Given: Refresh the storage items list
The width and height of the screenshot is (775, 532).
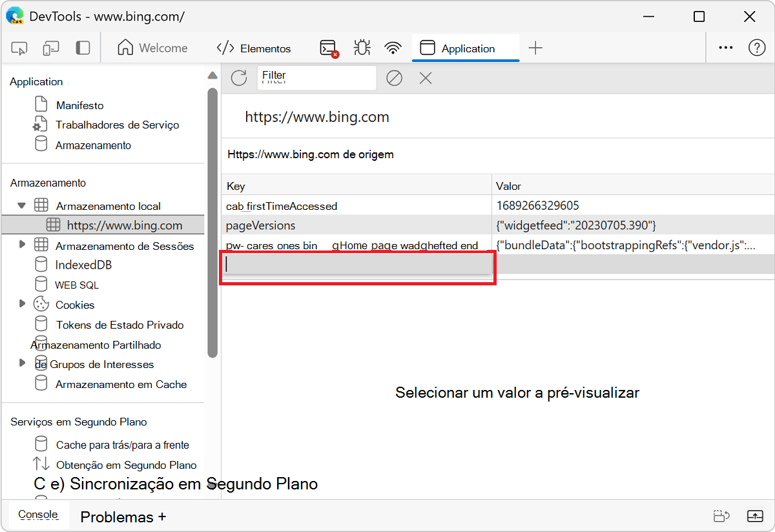Looking at the screenshot, I should click(x=238, y=77).
